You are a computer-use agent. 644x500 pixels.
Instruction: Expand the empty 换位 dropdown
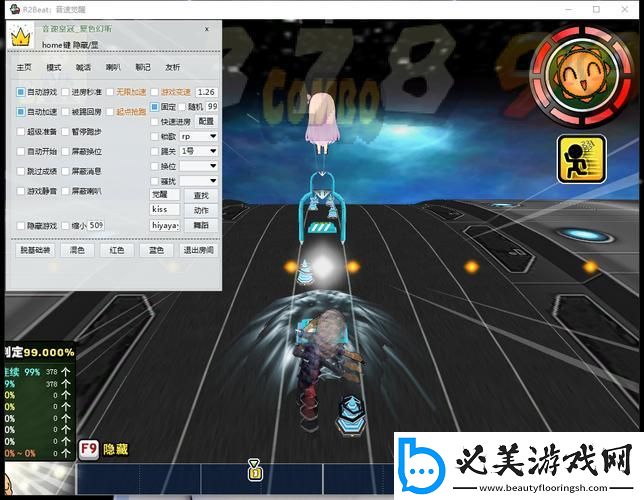tap(198, 166)
